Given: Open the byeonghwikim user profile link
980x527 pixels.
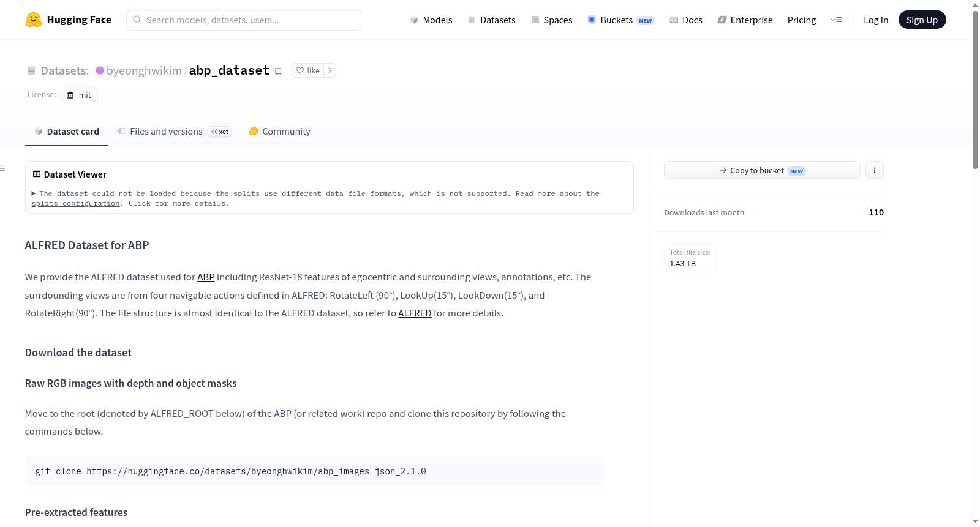Looking at the screenshot, I should point(144,70).
